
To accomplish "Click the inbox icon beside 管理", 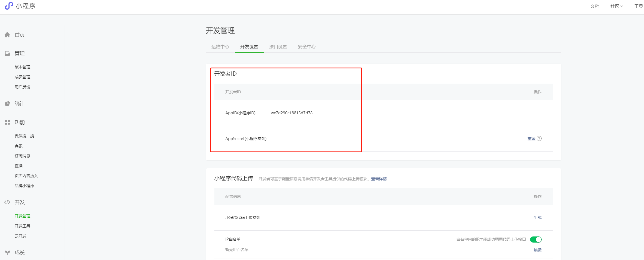I will coord(7,53).
